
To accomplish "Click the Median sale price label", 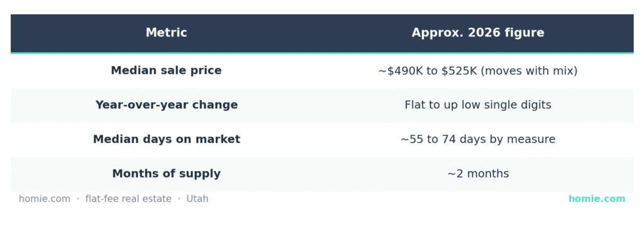I will (166, 70).
